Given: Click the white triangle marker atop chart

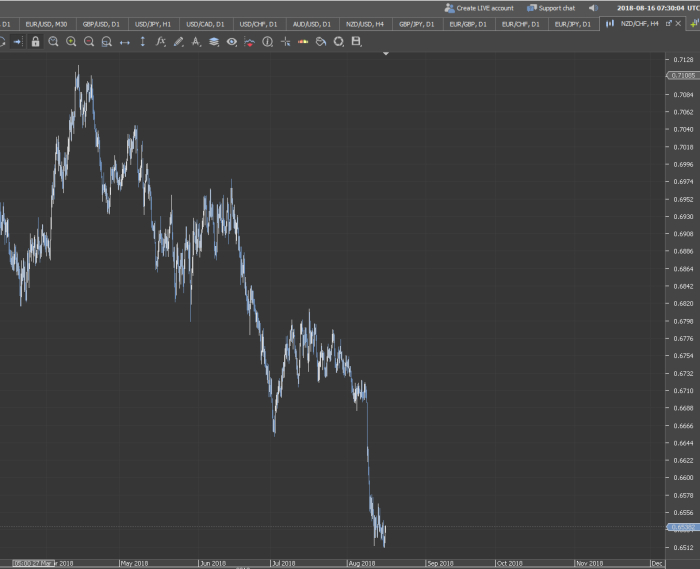Looking at the screenshot, I should 386,54.
